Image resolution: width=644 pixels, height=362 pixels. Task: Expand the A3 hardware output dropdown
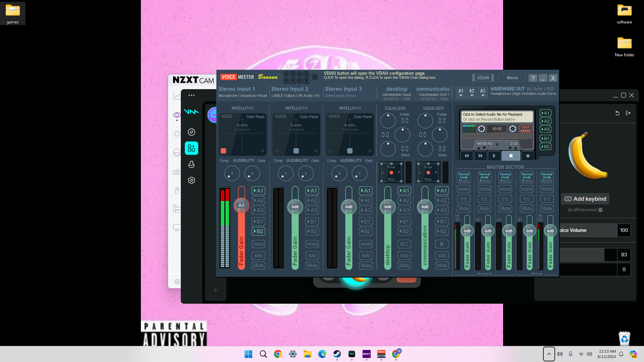pos(483,93)
